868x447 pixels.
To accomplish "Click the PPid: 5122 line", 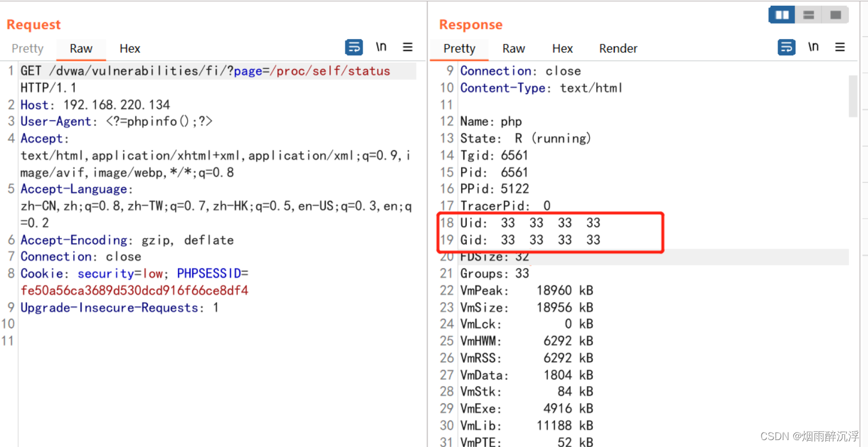I will coord(494,189).
